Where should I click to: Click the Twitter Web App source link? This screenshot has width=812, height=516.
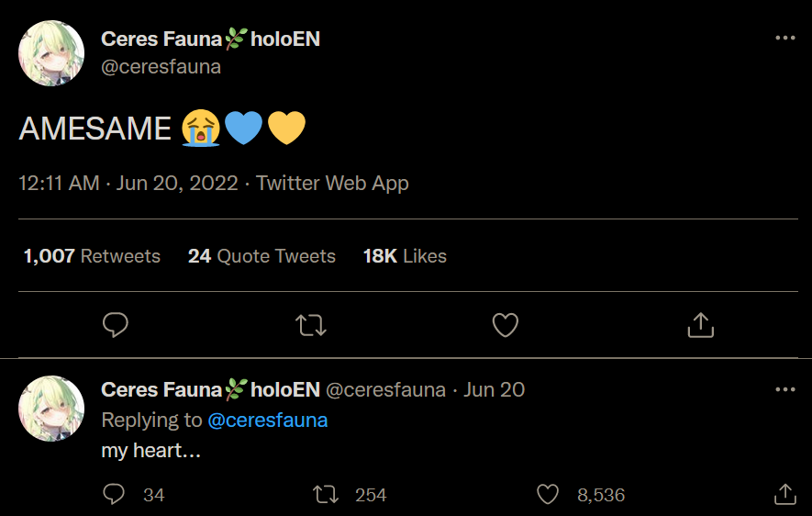(332, 183)
